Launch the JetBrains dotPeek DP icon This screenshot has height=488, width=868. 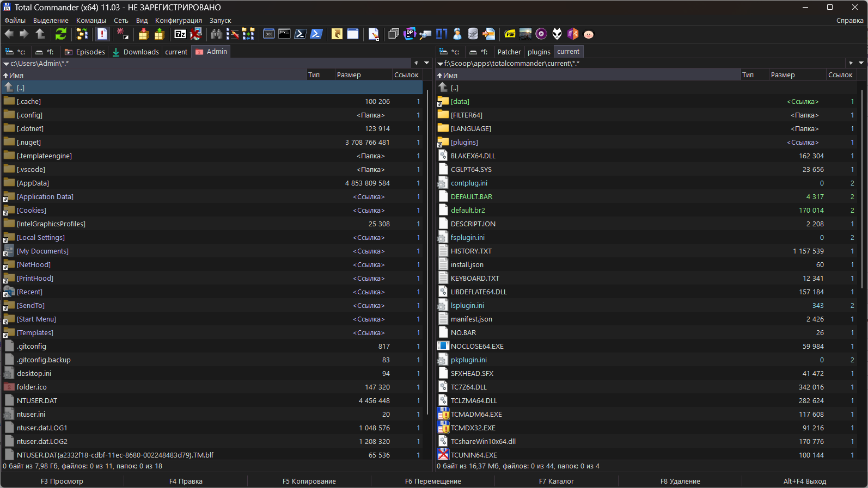click(x=410, y=34)
